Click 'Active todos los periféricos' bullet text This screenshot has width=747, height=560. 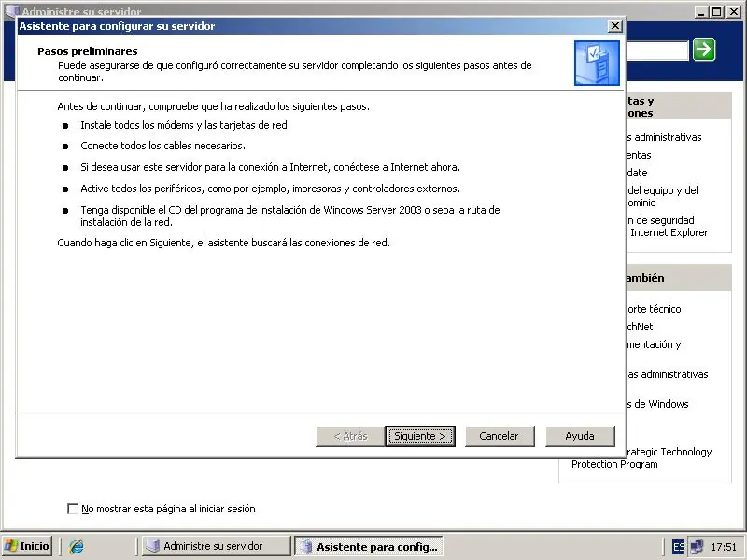pos(270,189)
